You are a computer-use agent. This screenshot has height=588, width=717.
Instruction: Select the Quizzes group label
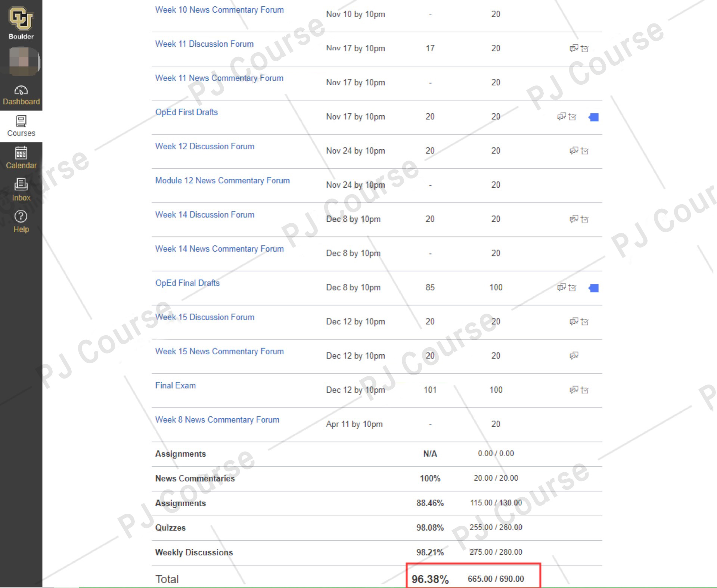170,528
